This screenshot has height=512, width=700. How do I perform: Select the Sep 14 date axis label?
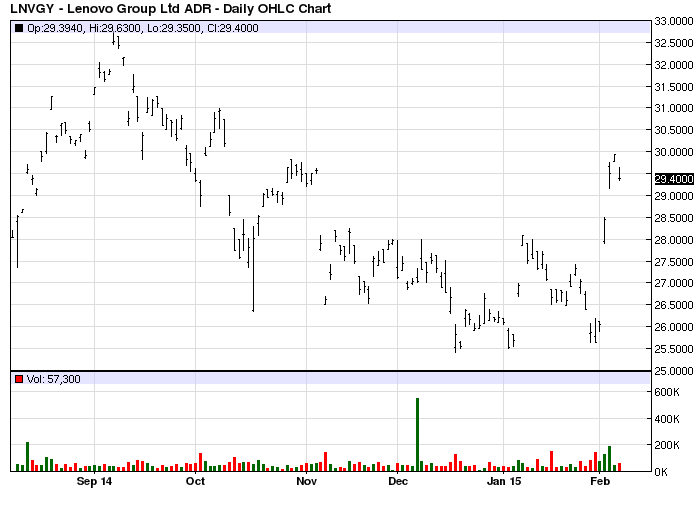95,482
